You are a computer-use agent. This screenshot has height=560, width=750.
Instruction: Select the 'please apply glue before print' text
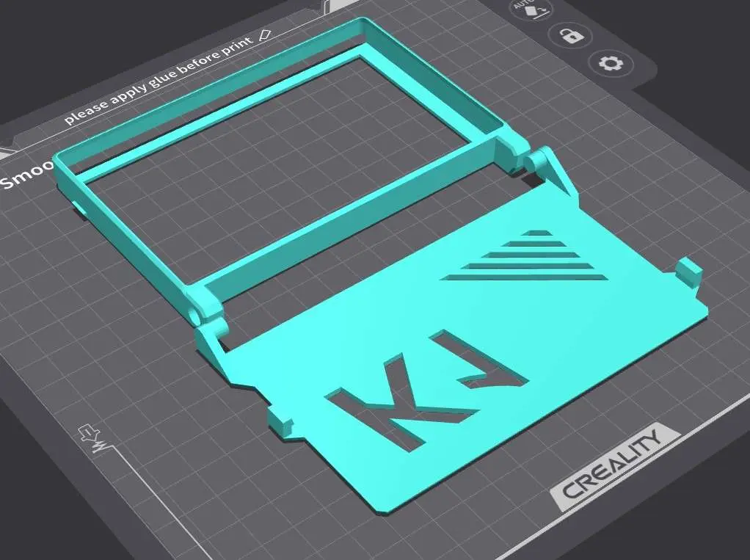[x=158, y=79]
